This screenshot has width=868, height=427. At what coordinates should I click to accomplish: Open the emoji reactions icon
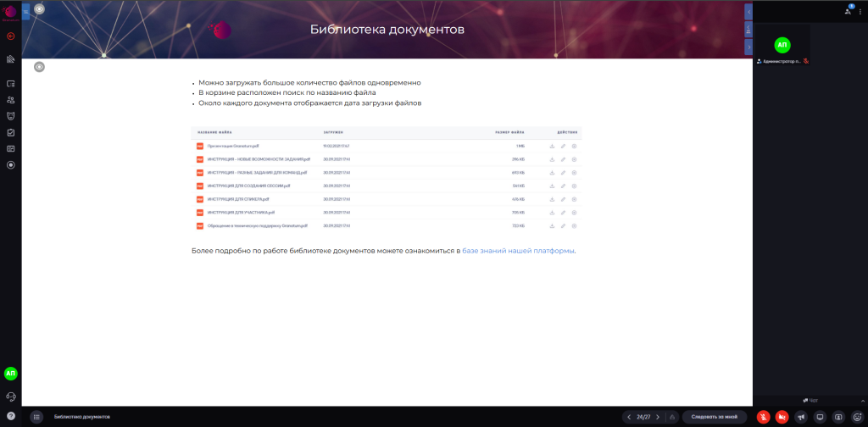click(858, 417)
